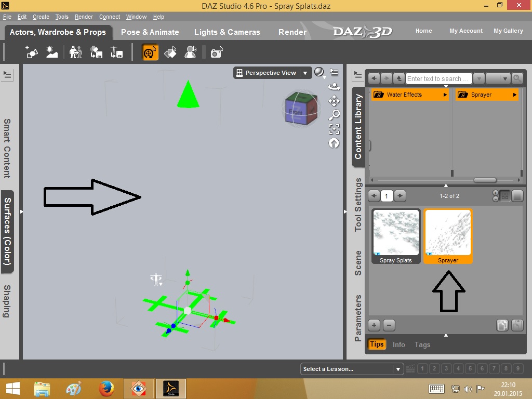Click the figure setup toolbar icon with people
Image resolution: width=532 pixels, height=399 pixels.
[76, 52]
